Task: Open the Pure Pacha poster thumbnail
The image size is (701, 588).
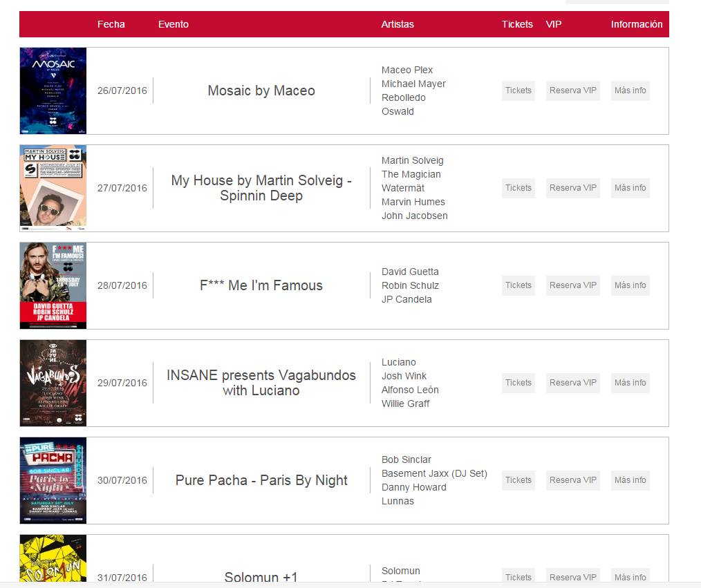Action: click(53, 480)
